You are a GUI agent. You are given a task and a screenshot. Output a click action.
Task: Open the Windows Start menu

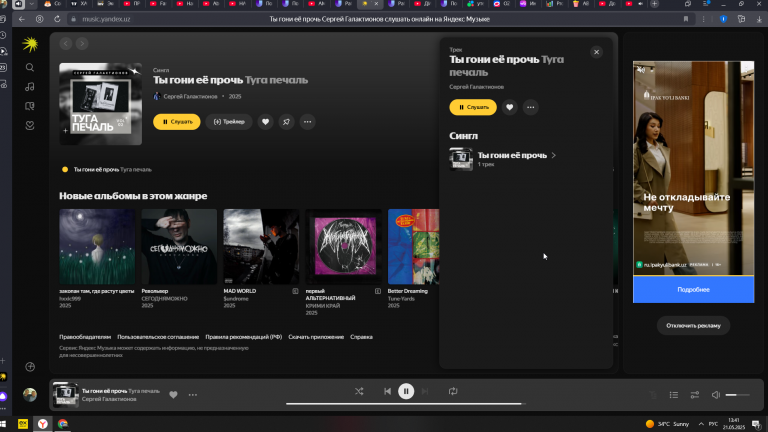(x=3, y=424)
